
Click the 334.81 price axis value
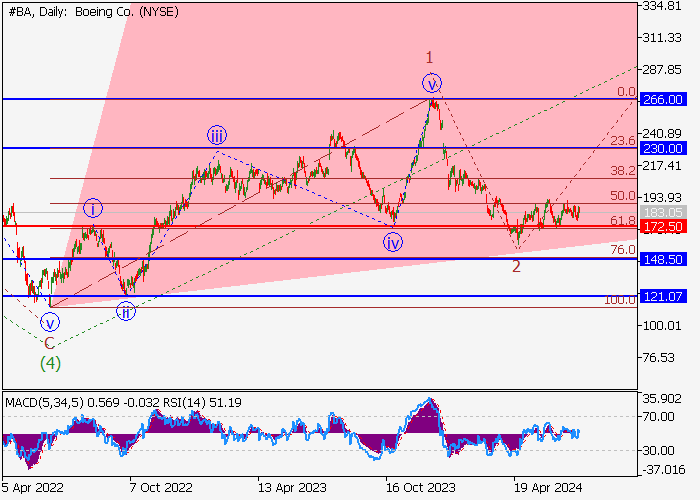(x=662, y=6)
